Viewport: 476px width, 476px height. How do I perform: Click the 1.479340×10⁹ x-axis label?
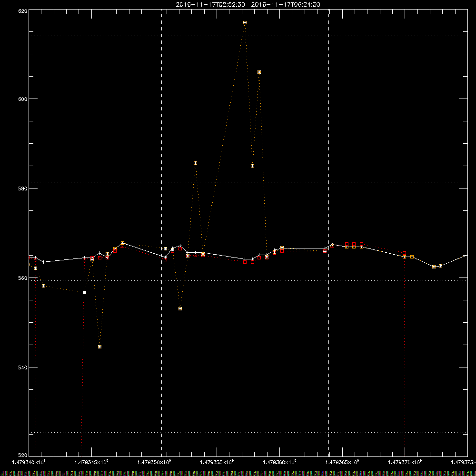(29, 462)
